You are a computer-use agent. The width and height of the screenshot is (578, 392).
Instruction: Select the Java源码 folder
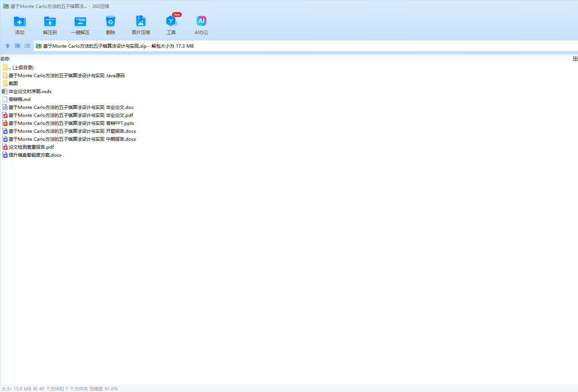point(67,76)
